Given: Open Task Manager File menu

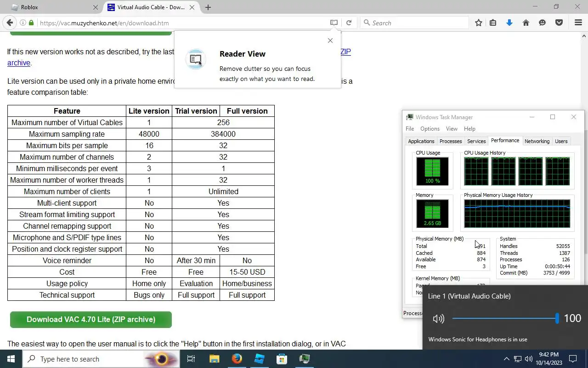Looking at the screenshot, I should coord(410,129).
